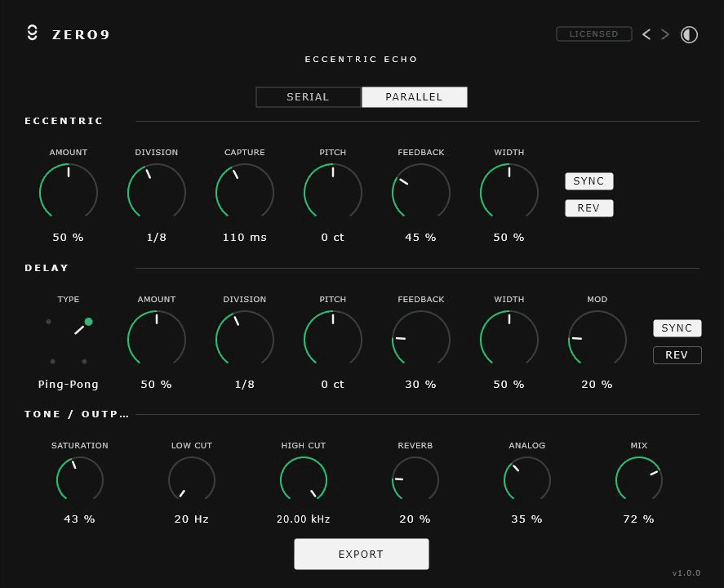Viewport: 724px width, 588px height.
Task: Click the v1.0.0 version label
Action: [686, 573]
